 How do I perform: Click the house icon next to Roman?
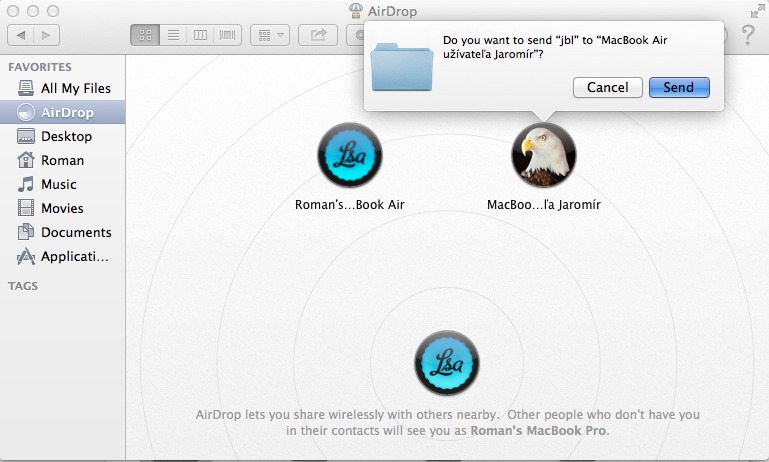point(26,160)
